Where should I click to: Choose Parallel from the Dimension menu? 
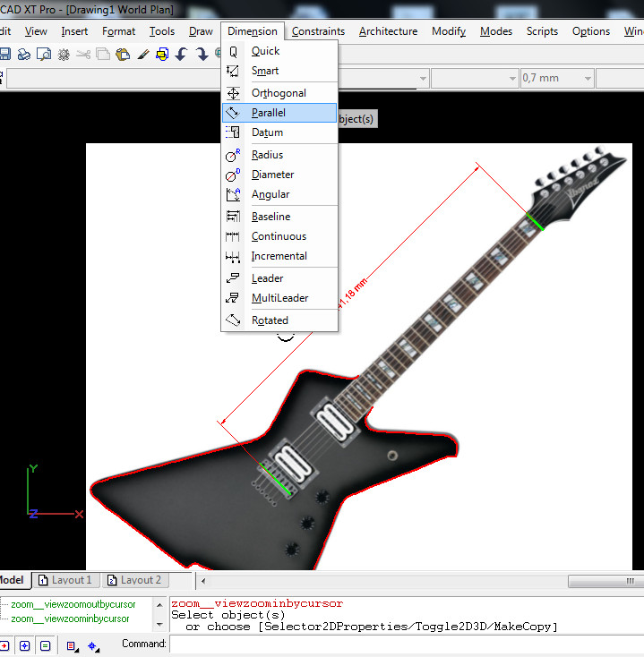coord(269,113)
